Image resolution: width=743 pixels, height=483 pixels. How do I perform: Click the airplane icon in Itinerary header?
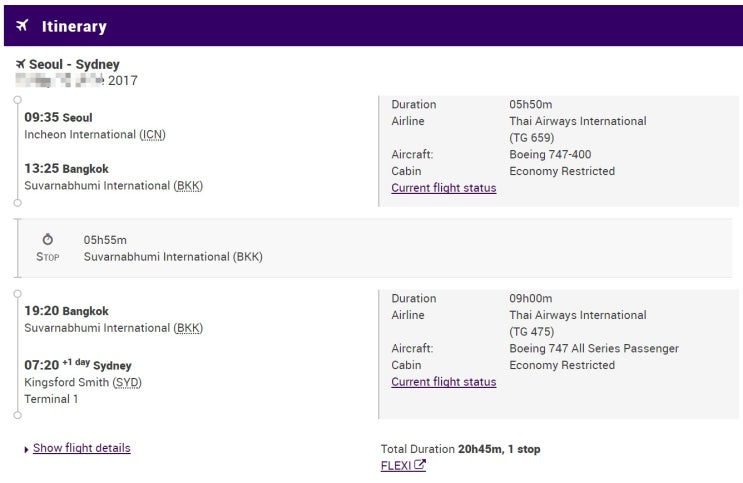pos(22,26)
